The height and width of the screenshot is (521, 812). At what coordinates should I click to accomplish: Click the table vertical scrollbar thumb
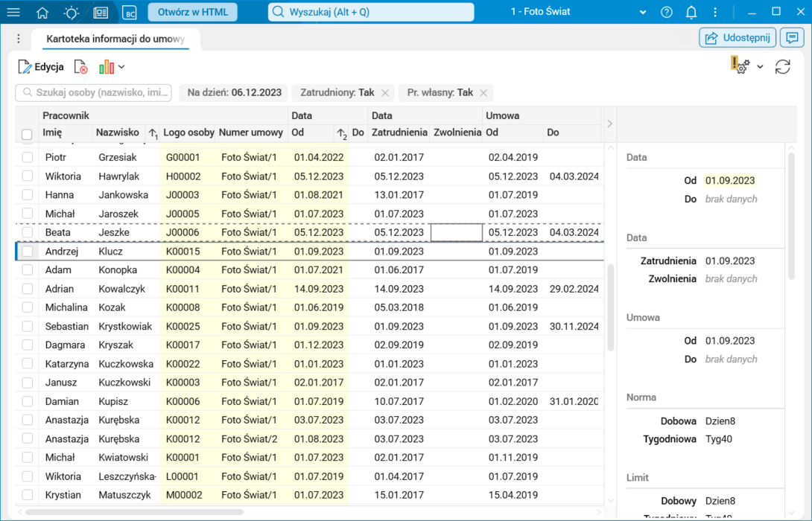point(611,307)
